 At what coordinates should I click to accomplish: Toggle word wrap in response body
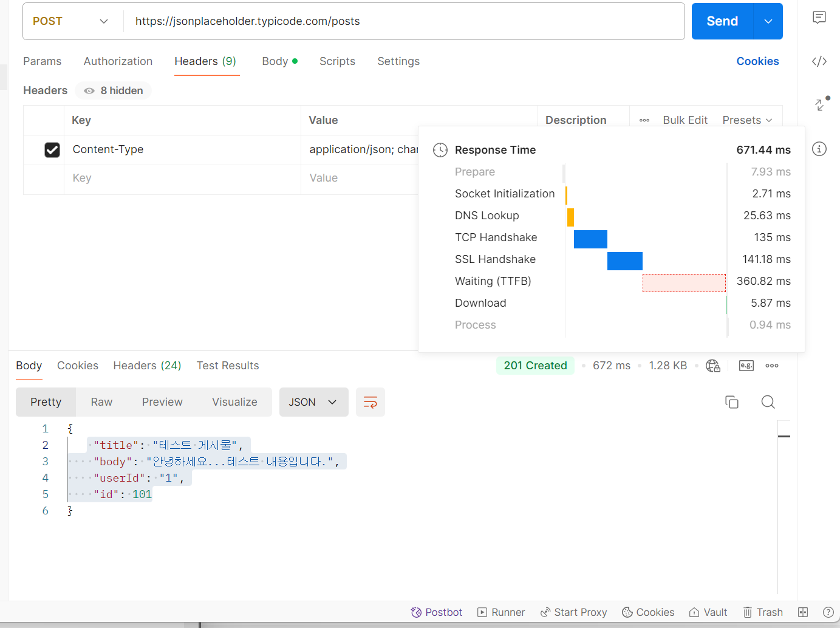370,402
